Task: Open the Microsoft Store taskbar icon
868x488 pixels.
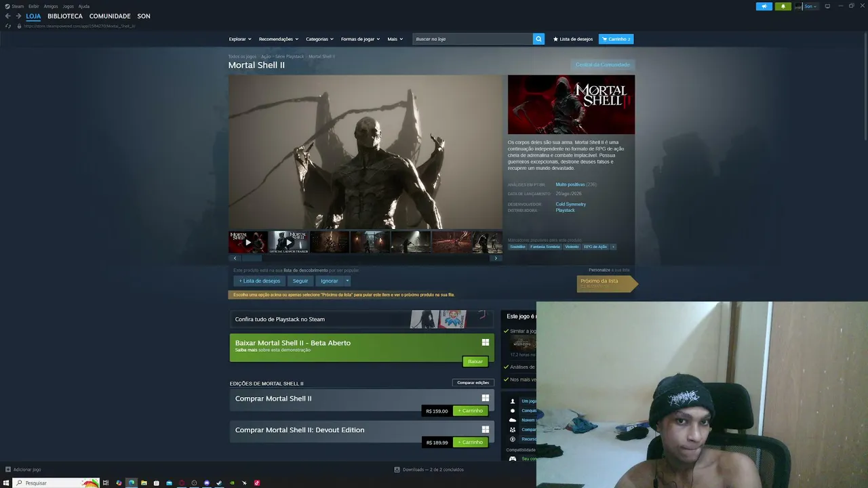Action: click(157, 483)
